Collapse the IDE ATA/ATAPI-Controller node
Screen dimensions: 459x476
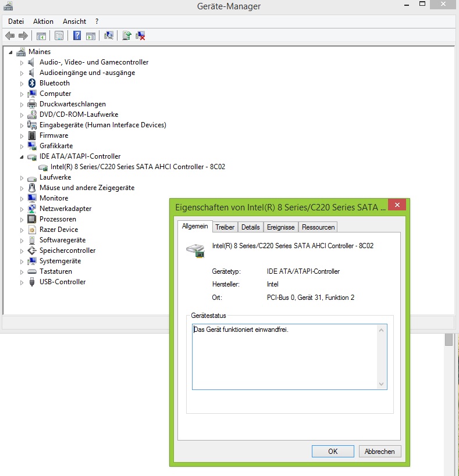coord(22,156)
